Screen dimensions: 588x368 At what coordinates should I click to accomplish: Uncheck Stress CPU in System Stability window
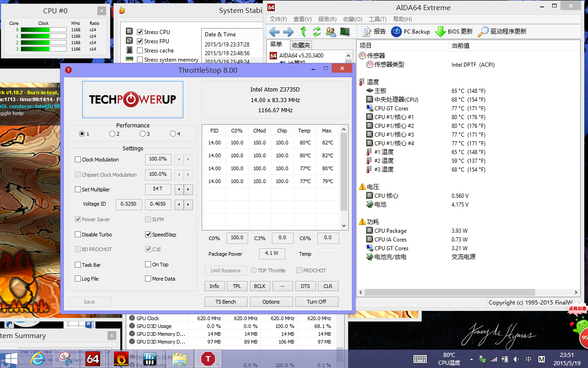[x=140, y=32]
